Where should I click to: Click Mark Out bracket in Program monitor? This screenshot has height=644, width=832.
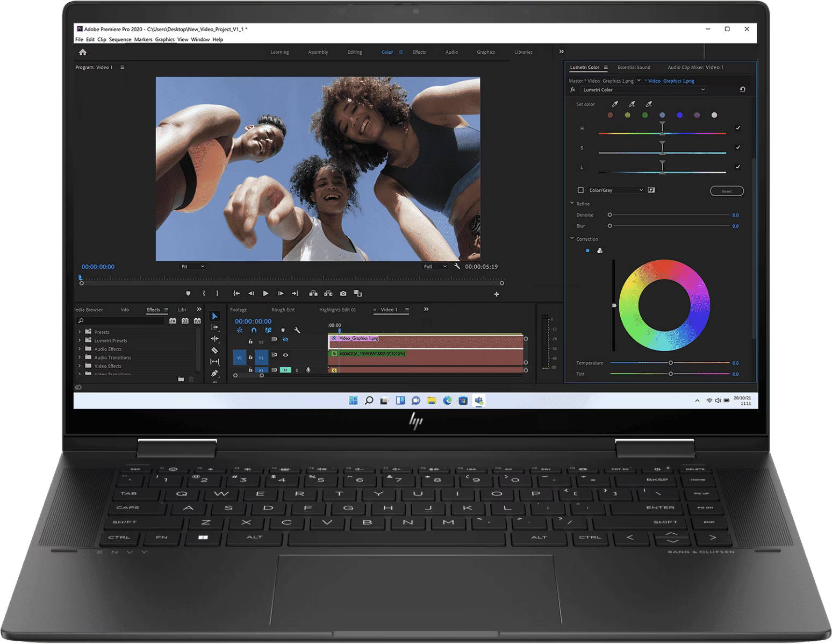tap(217, 294)
